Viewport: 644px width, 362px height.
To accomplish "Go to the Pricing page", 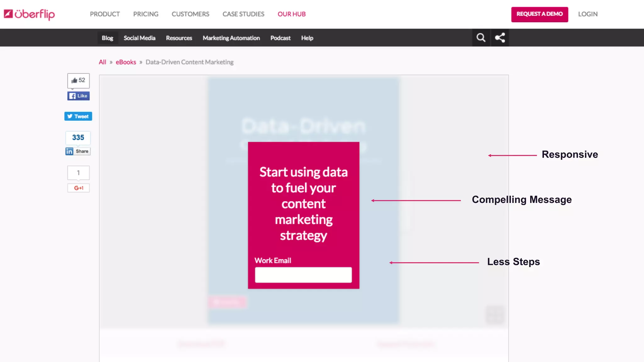I will click(x=146, y=14).
